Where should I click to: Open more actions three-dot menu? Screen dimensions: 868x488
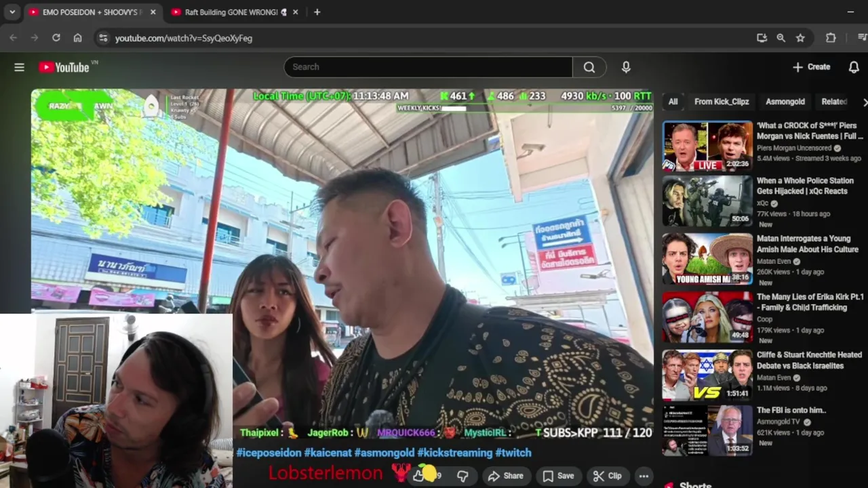point(644,476)
